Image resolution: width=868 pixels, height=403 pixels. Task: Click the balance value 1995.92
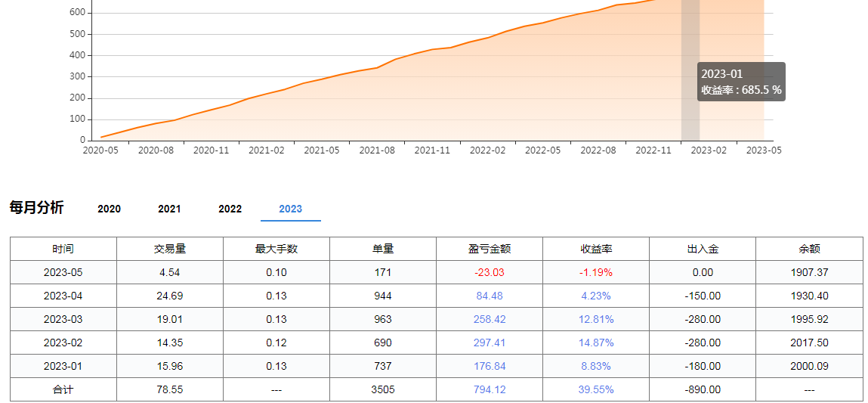point(809,319)
